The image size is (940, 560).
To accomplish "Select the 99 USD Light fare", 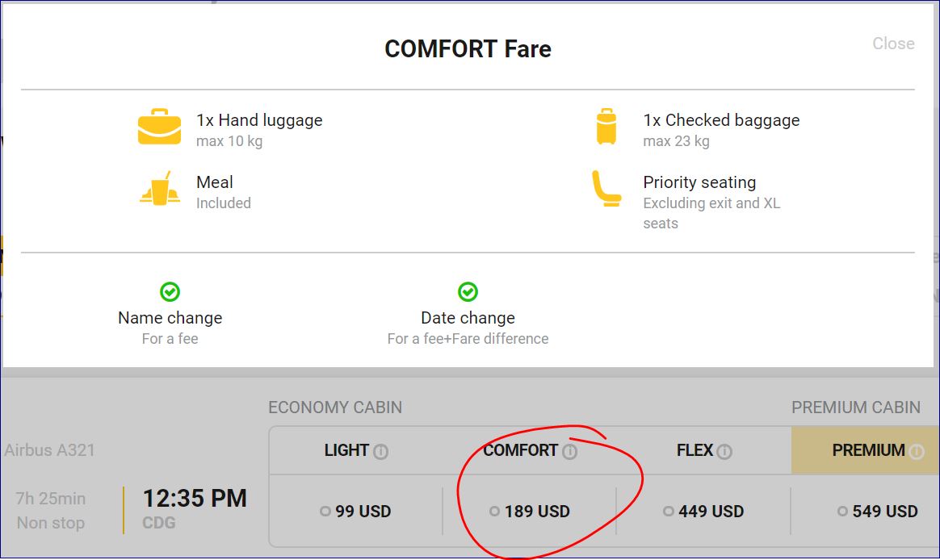I will 325,512.
